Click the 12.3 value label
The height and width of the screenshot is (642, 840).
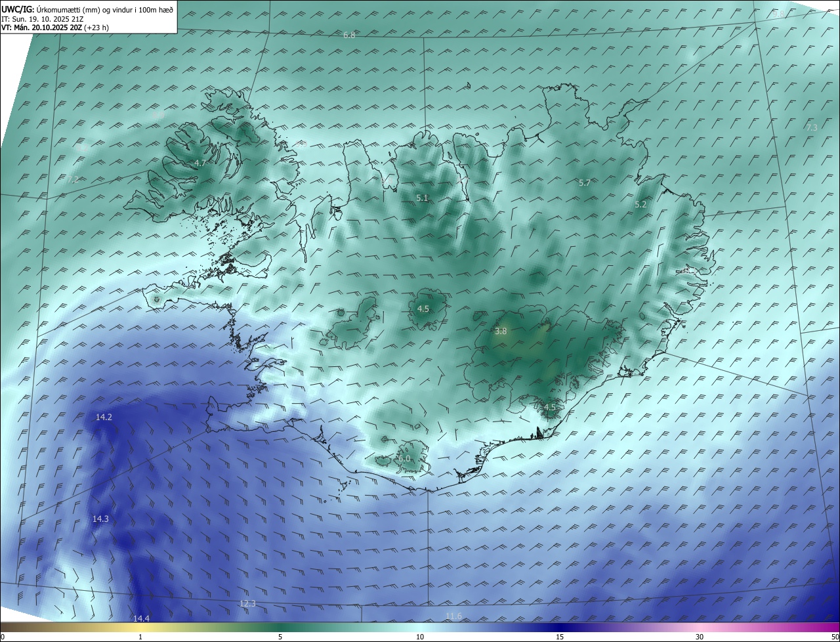247,603
